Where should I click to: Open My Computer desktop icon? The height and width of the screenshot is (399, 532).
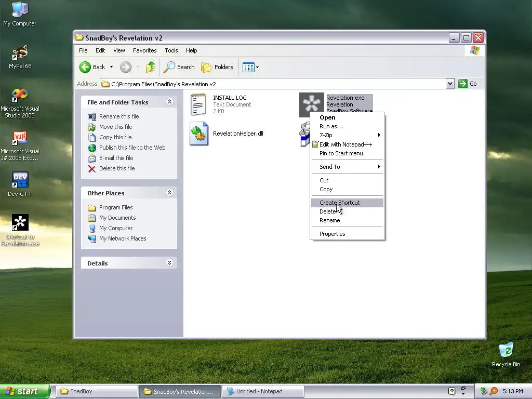tap(20, 14)
